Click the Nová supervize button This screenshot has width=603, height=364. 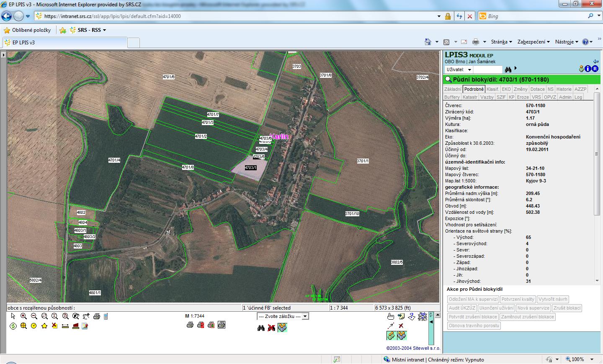pos(533,308)
